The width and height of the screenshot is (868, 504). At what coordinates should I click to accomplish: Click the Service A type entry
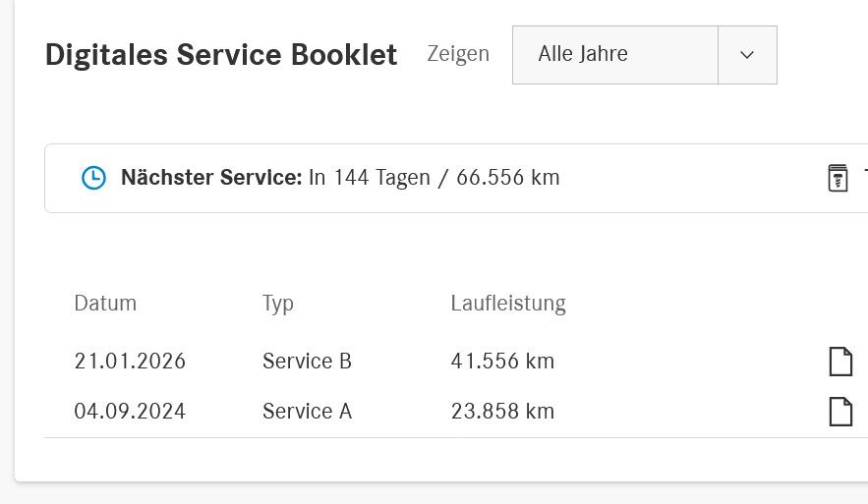308,411
